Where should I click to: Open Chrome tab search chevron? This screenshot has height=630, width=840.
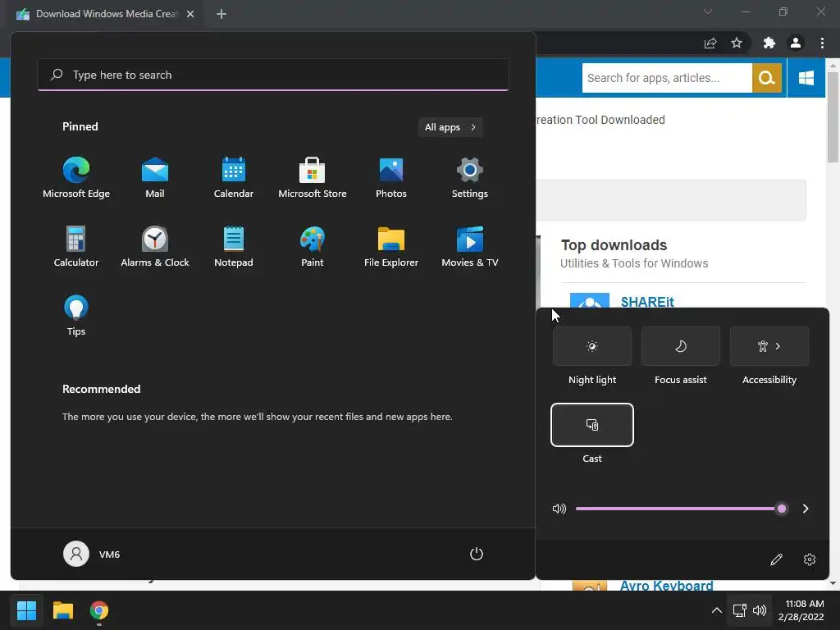pos(708,11)
